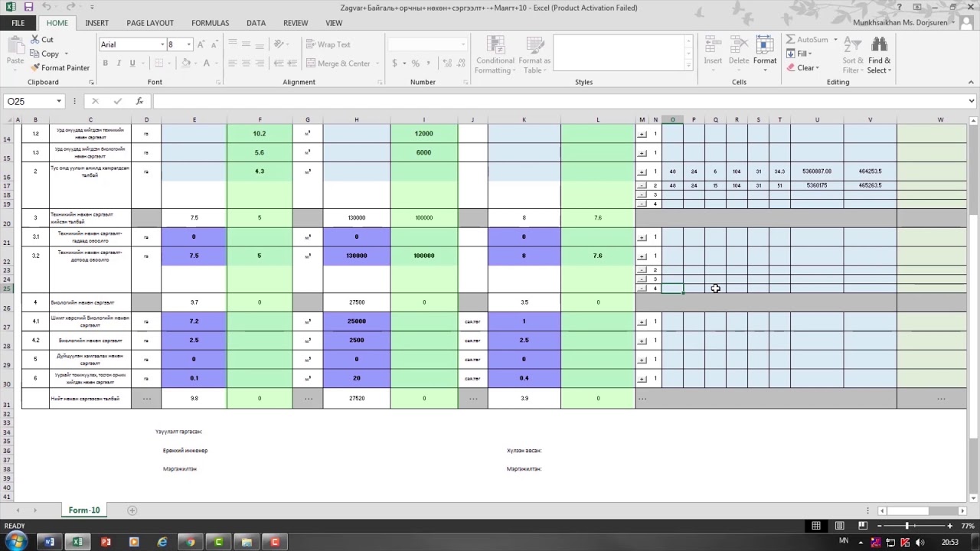Viewport: 980px width, 551px height.
Task: Click the center text alignment icon
Action: (247, 64)
